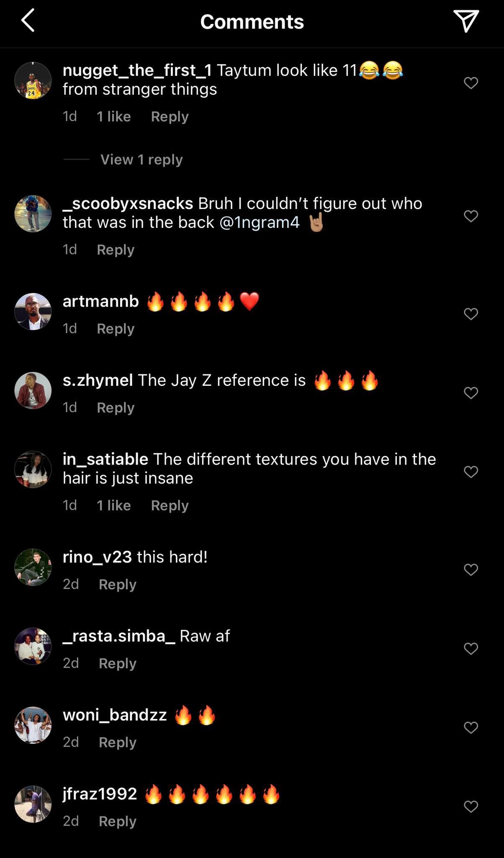Expand "View 1 reply" under the first comment
The height and width of the screenshot is (858, 504).
point(141,160)
